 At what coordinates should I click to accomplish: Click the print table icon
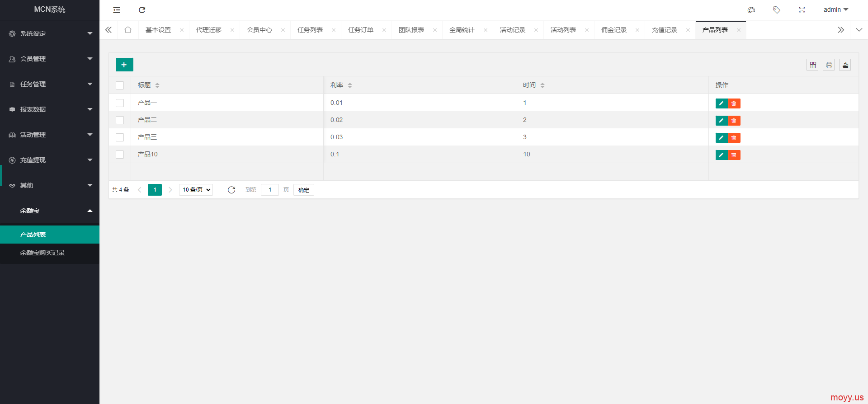[829, 65]
